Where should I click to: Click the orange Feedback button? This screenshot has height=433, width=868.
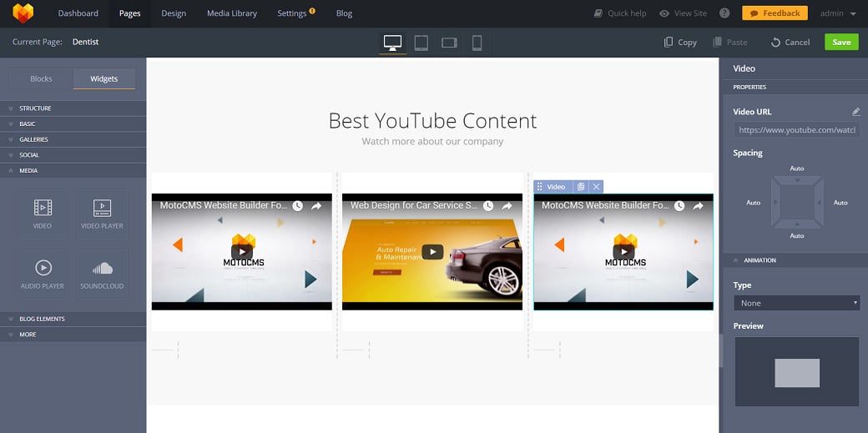click(775, 13)
